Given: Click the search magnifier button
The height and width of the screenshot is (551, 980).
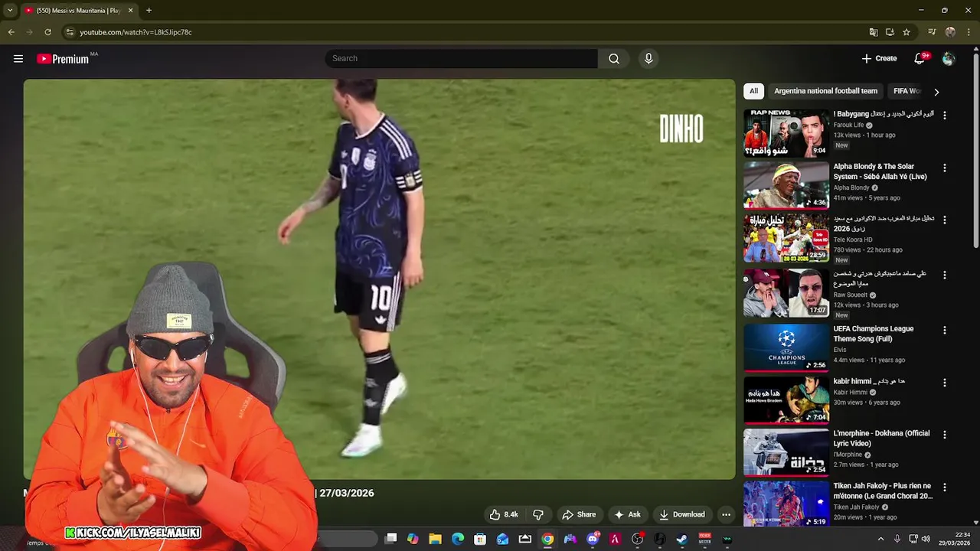Looking at the screenshot, I should coord(614,59).
